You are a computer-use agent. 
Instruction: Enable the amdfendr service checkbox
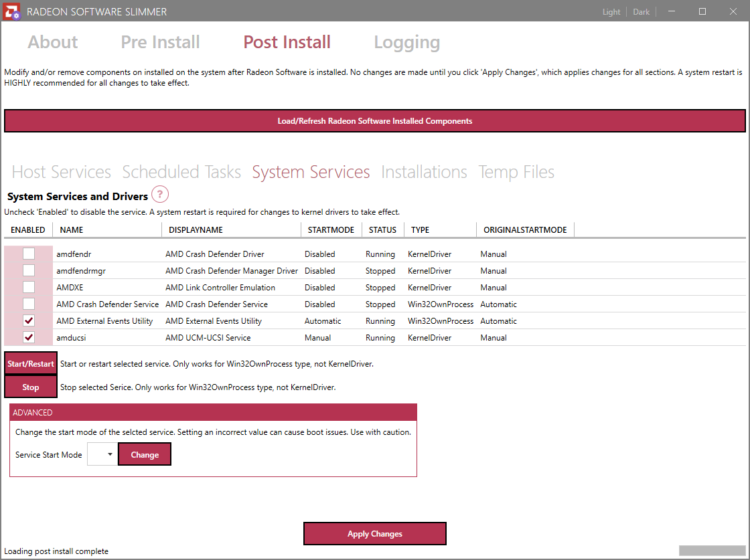[x=29, y=254]
